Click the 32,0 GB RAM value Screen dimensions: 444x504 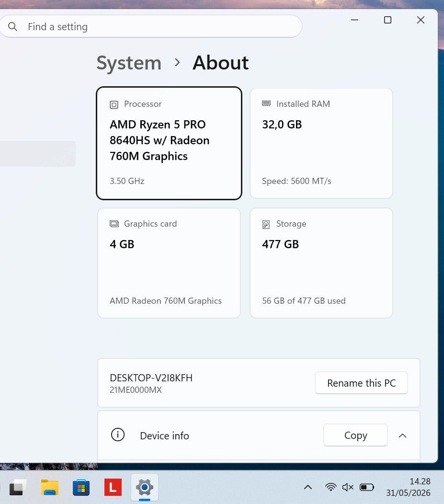point(282,125)
